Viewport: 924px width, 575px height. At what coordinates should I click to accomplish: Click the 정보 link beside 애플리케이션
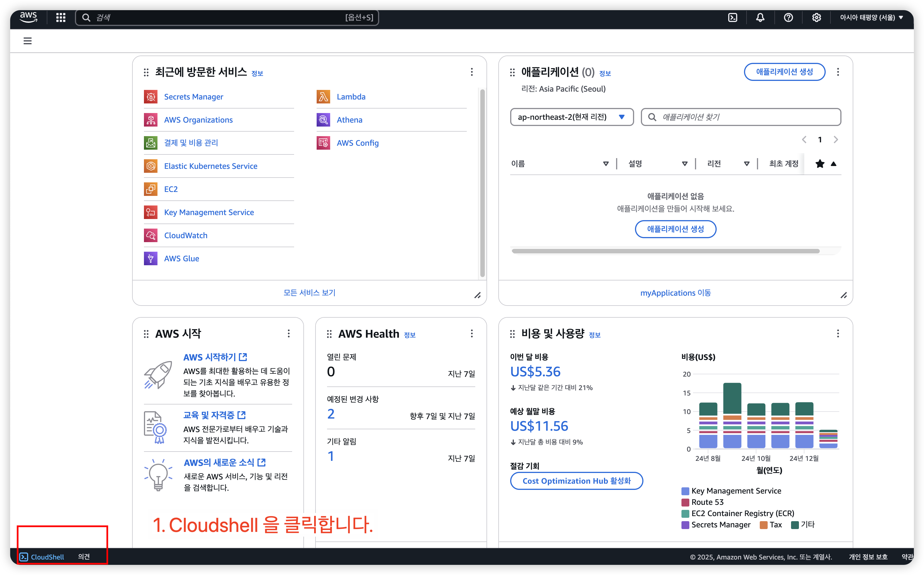(605, 73)
